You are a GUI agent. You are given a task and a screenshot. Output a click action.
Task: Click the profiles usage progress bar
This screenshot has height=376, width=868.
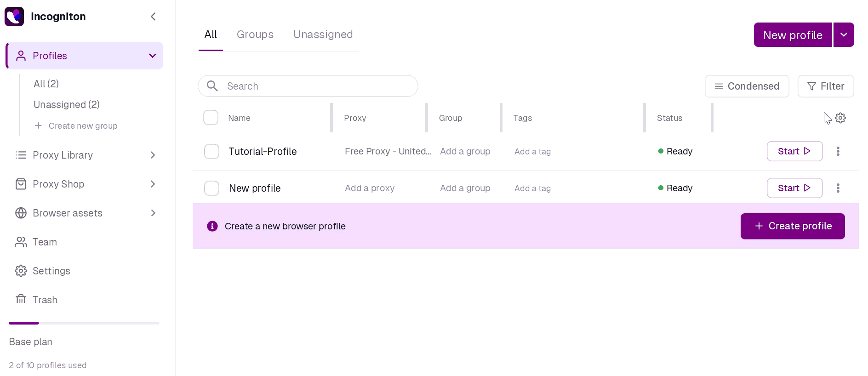click(84, 323)
